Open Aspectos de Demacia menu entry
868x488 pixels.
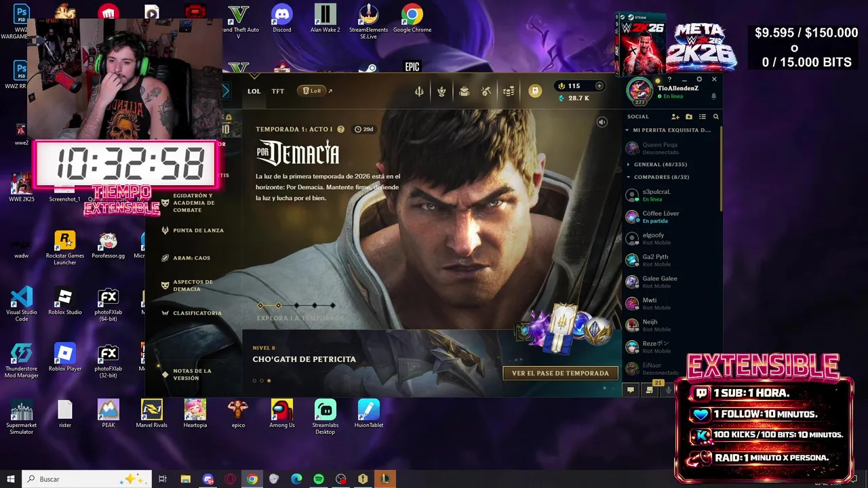tap(187, 285)
